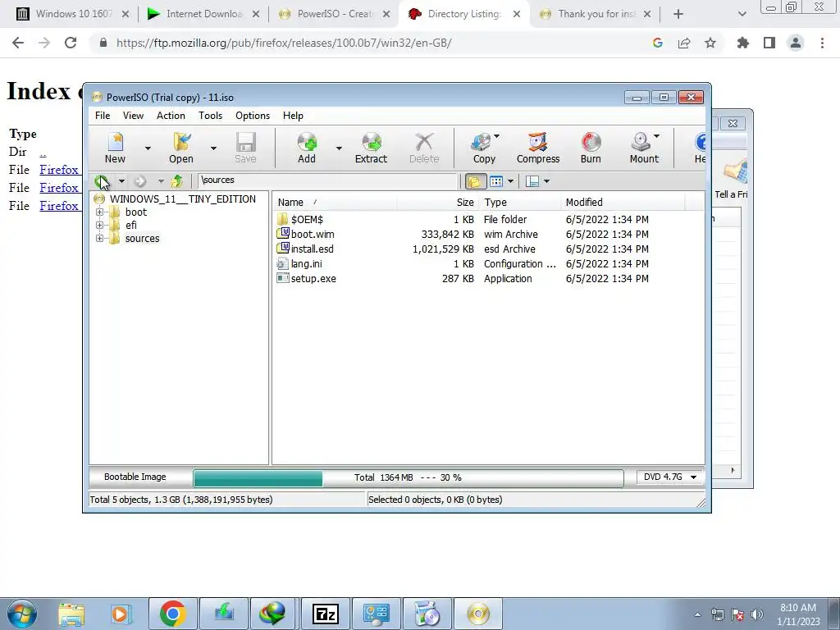Screen dimensions: 840x630
Task: Click the greyed forward navigation arrow
Action: pyautogui.click(x=139, y=181)
